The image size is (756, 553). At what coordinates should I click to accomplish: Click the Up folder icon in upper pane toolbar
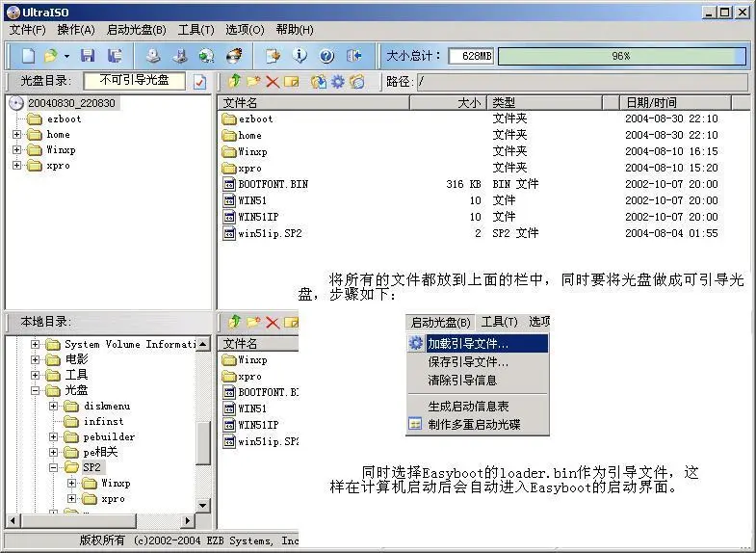click(x=234, y=81)
